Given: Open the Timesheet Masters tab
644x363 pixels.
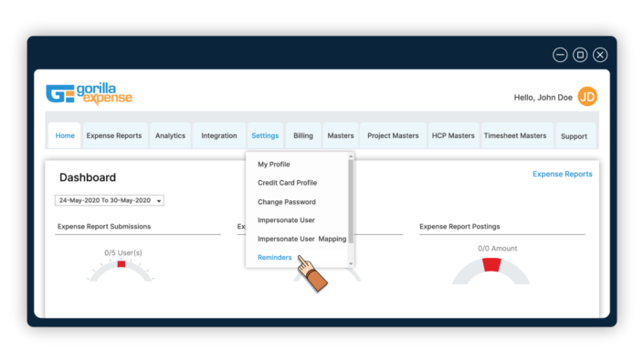Looking at the screenshot, I should tap(515, 135).
